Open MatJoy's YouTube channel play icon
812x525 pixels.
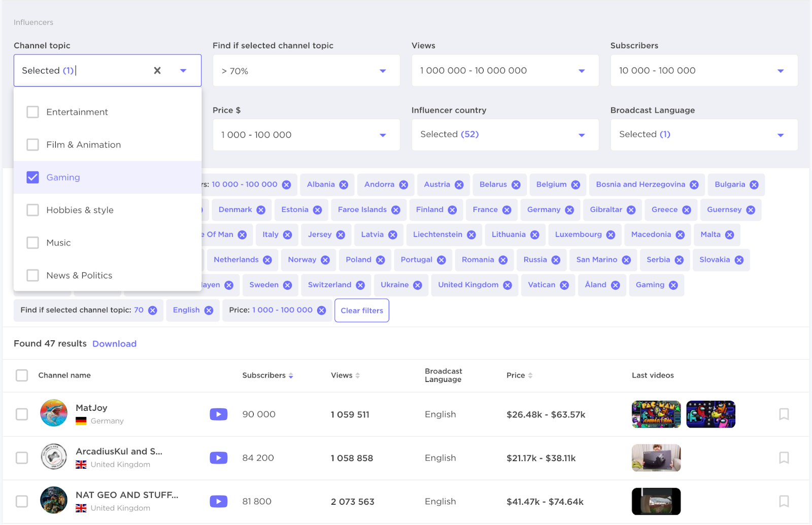pyautogui.click(x=218, y=414)
